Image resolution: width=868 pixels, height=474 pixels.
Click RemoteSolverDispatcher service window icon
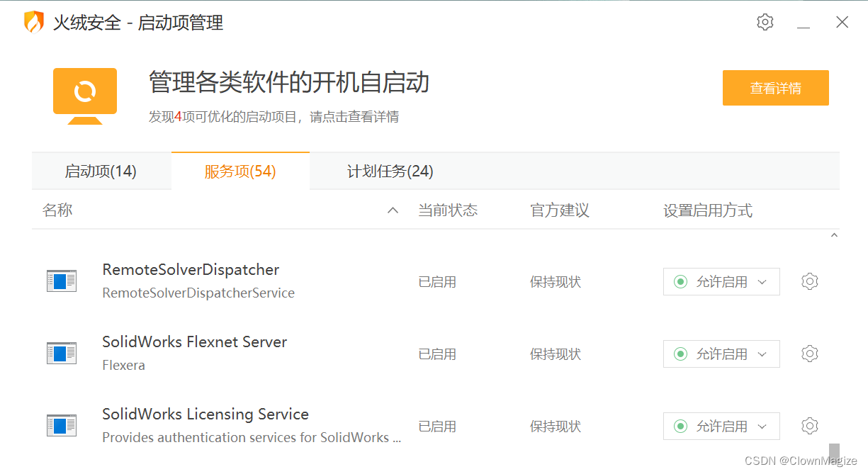coord(61,281)
